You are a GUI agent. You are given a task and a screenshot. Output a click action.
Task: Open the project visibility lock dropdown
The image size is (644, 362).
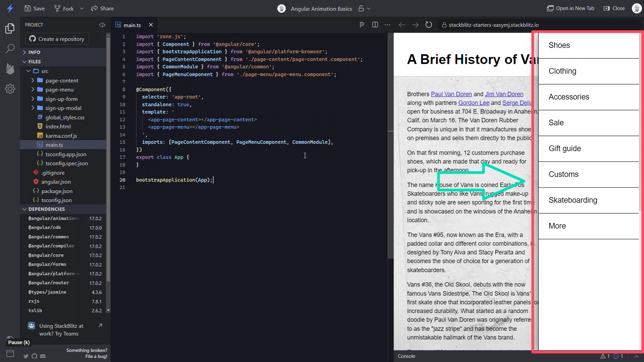364,9
